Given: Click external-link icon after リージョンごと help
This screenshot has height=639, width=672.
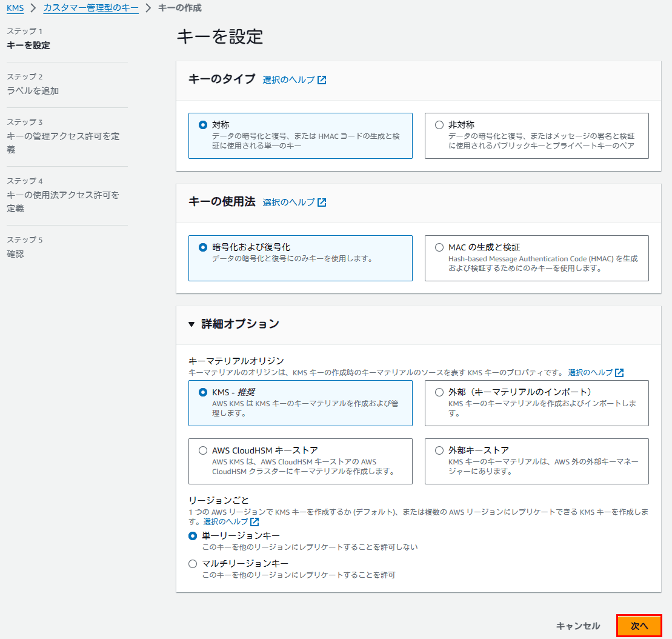Looking at the screenshot, I should pyautogui.click(x=254, y=521).
